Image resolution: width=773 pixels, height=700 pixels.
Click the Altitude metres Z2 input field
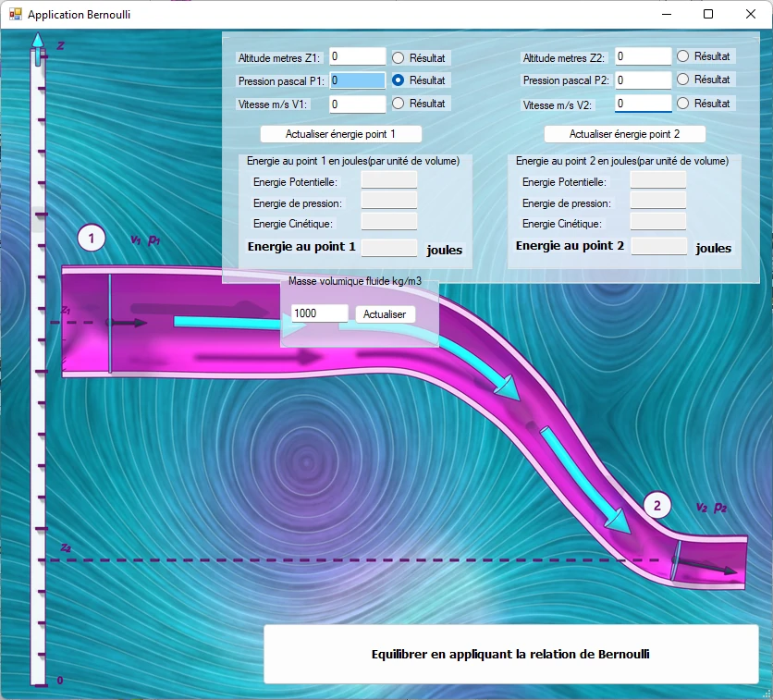click(643, 56)
